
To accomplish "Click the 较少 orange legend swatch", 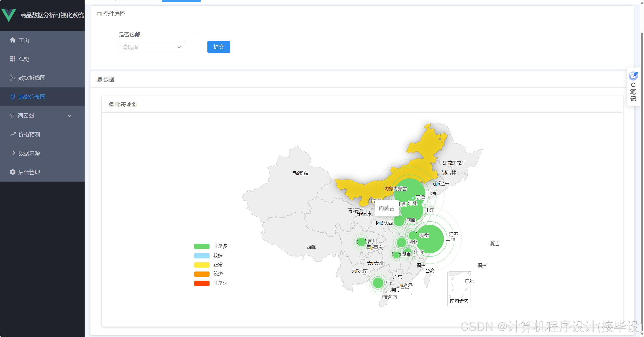I will 202,274.
